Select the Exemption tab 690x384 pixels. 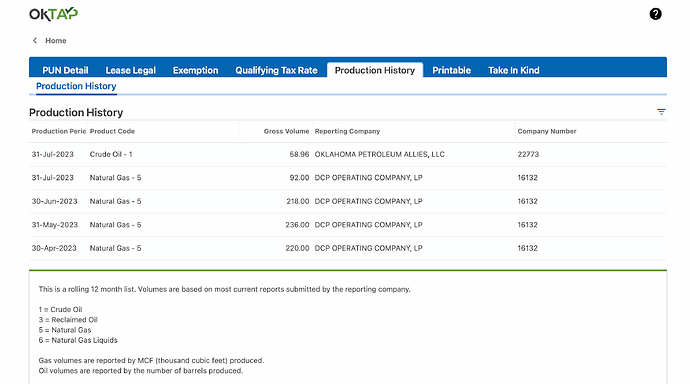click(195, 70)
